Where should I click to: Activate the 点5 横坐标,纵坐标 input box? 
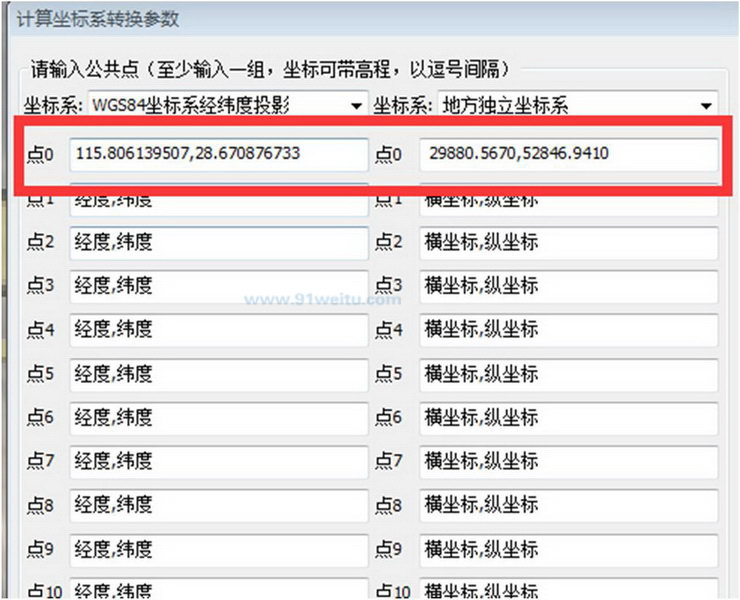tap(569, 375)
